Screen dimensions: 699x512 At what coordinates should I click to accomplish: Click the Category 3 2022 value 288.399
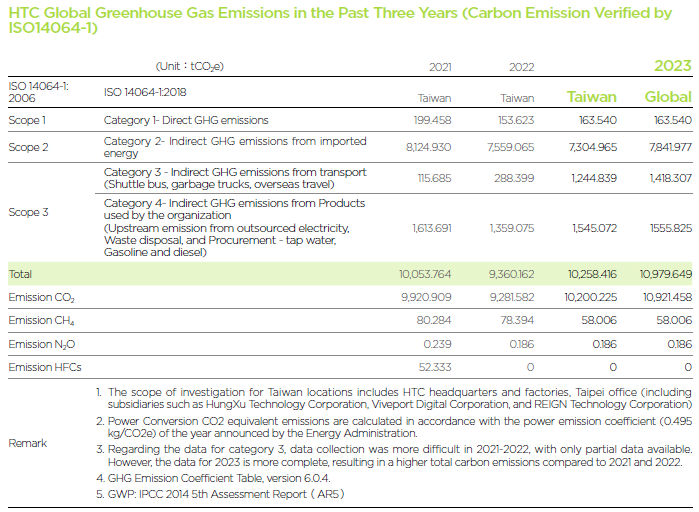(x=514, y=179)
